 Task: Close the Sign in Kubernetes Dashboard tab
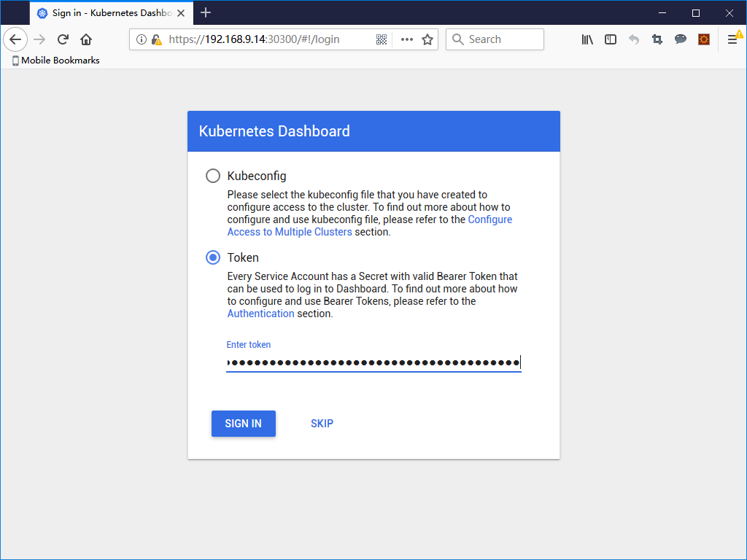point(181,13)
